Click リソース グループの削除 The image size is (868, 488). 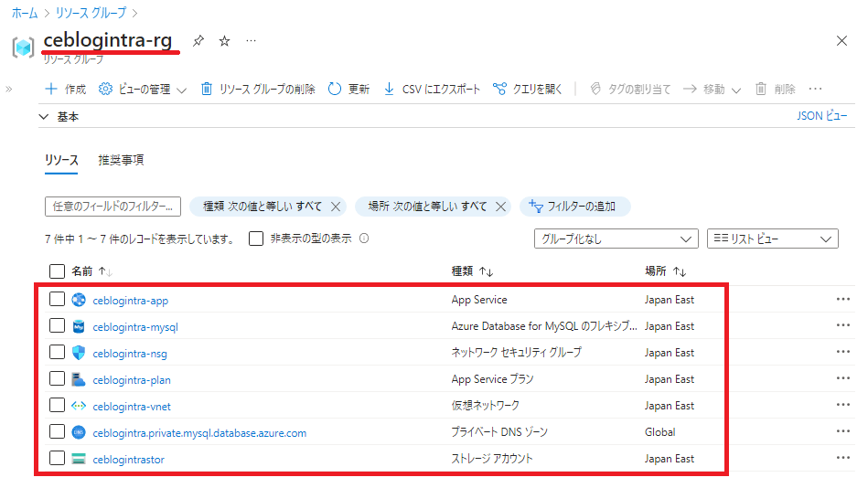[x=258, y=89]
